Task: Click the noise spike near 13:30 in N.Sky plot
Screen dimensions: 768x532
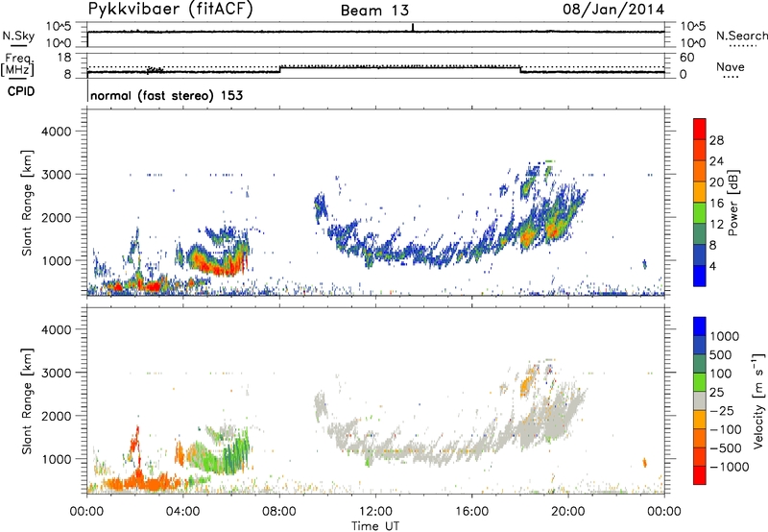Action: (413, 27)
